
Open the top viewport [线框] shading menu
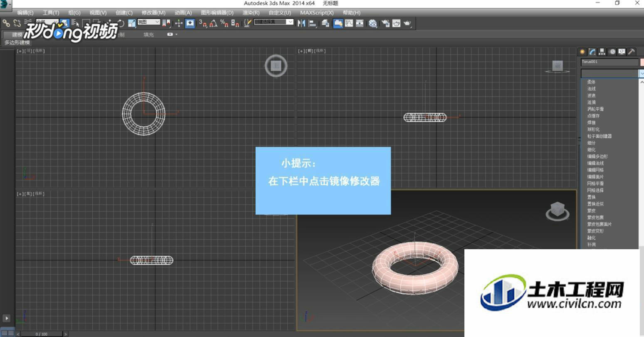pos(39,51)
